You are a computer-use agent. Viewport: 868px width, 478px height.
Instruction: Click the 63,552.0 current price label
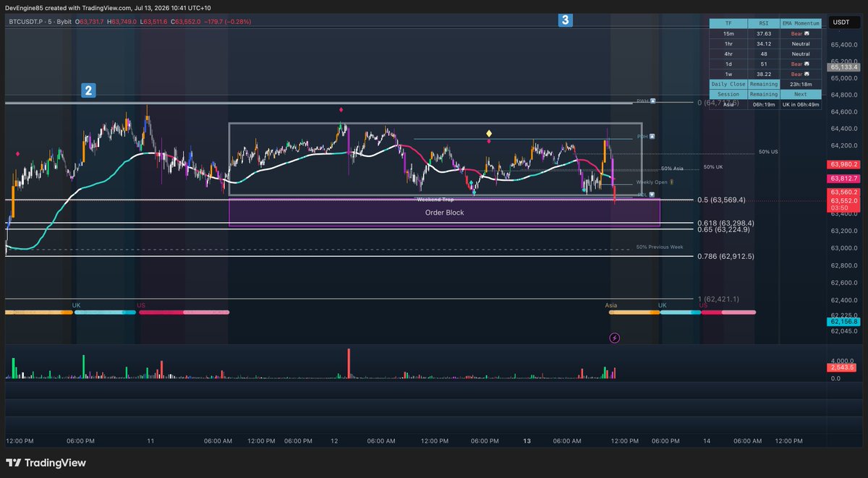tap(844, 200)
